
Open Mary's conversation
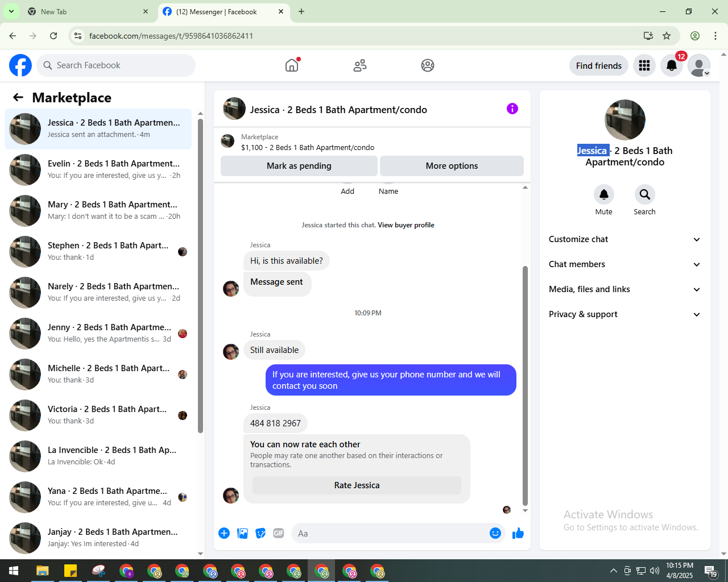98,210
